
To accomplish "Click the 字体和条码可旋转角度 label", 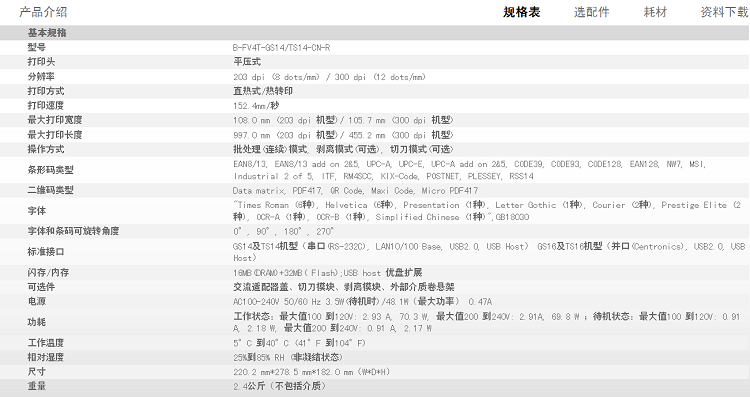I will (x=73, y=231).
